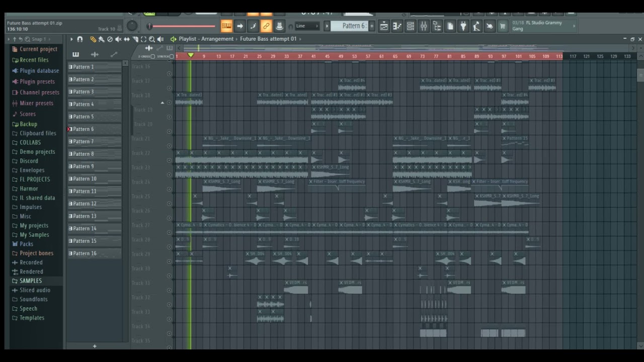Viewport: 644px width, 362px height.
Task: Select the Playback speaker tool in playlist
Action: [x=160, y=39]
